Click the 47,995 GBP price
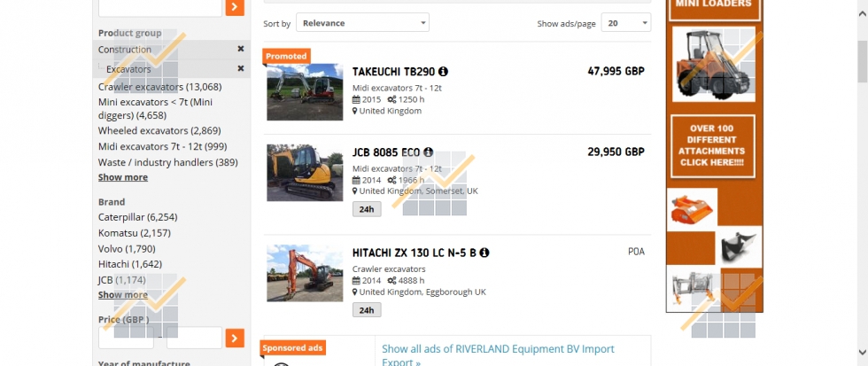 pos(616,71)
